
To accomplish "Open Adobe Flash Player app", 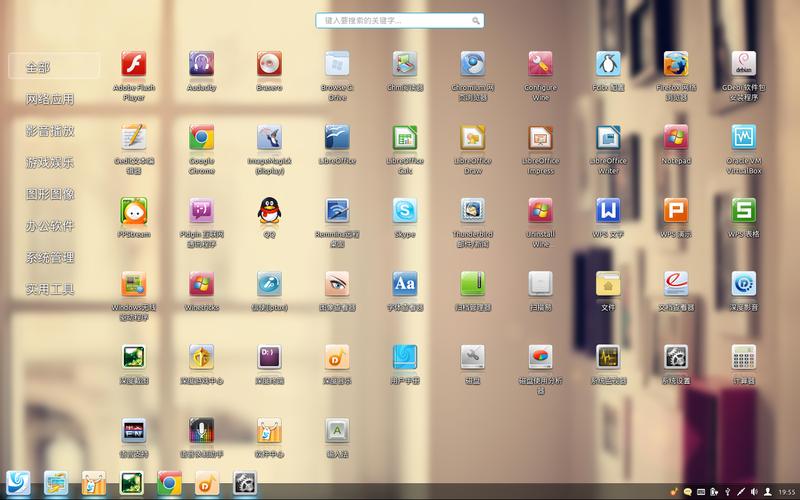I will pyautogui.click(x=134, y=65).
